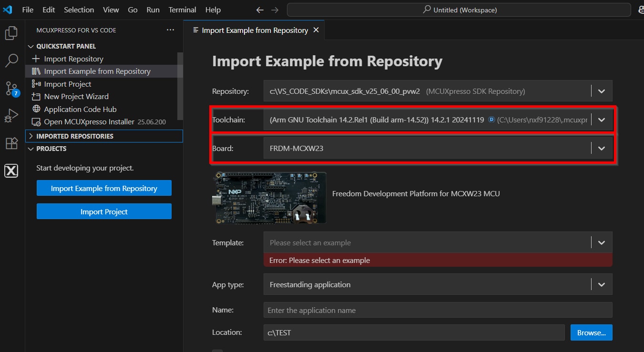Click the navigate back arrow

tap(259, 10)
